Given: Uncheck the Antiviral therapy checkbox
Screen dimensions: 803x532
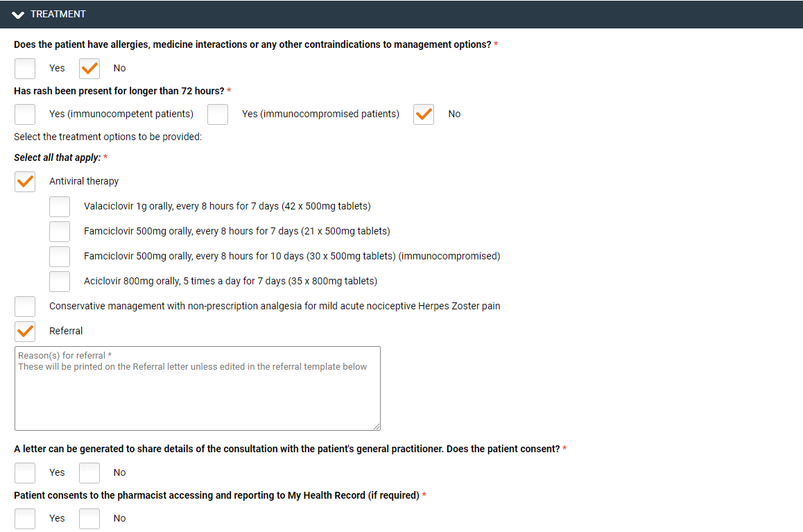Looking at the screenshot, I should coord(25,181).
